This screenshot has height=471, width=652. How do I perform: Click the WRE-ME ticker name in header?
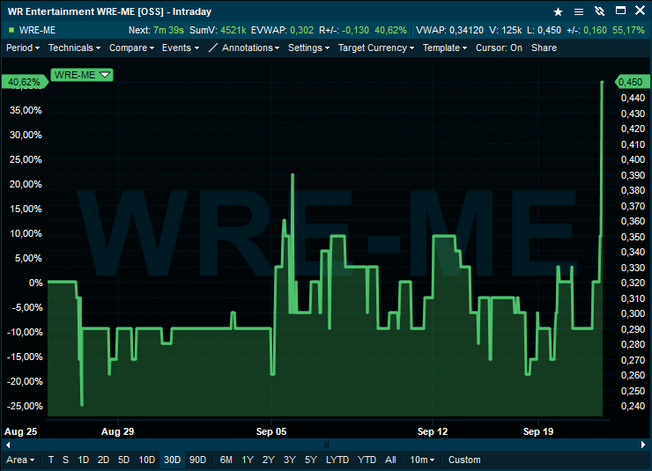37,30
